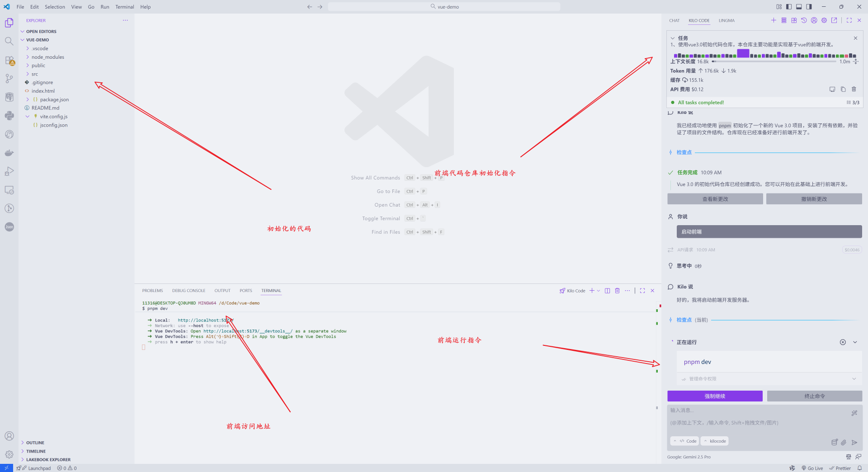Delete task with trash icon
This screenshot has height=472, width=868.
[x=854, y=90]
